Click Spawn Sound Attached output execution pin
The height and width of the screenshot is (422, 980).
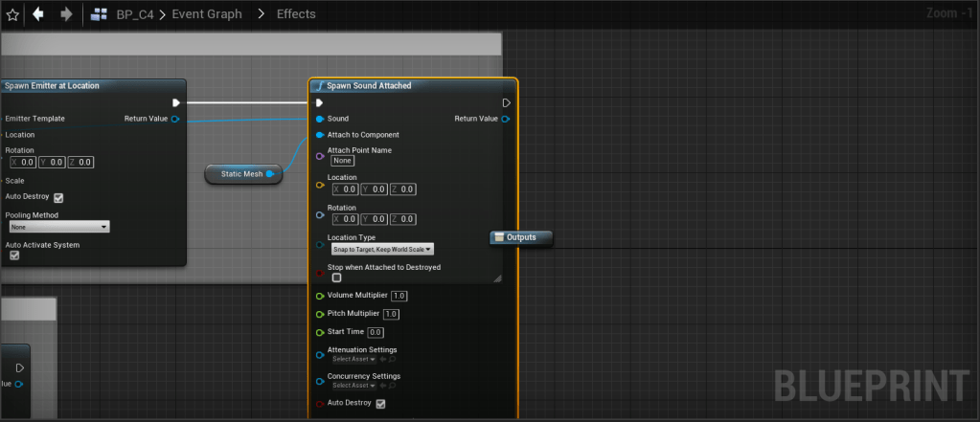506,102
